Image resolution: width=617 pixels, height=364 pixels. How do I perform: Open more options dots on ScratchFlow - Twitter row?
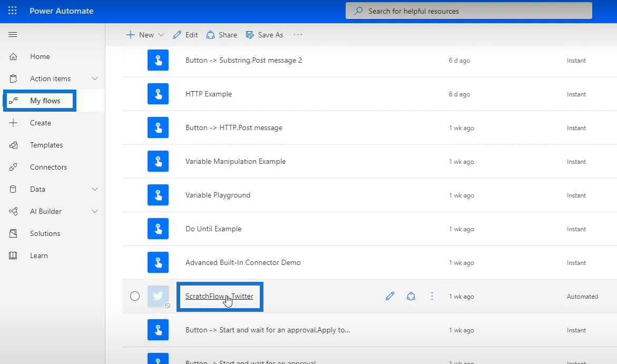click(432, 297)
